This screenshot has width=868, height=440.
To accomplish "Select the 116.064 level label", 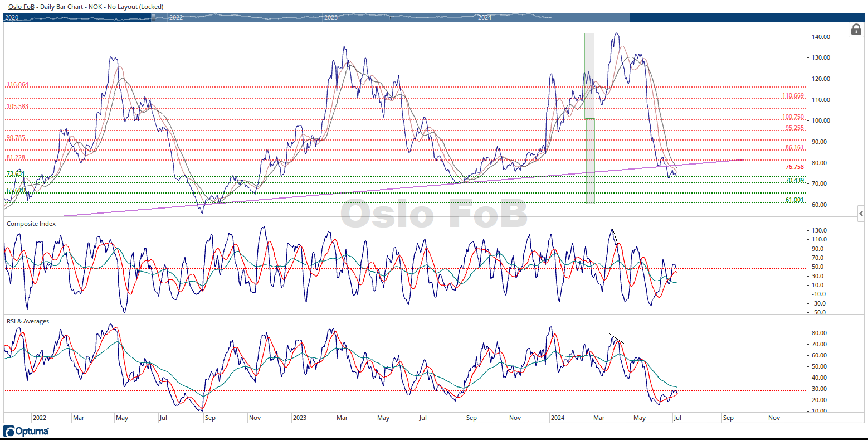I will click(17, 85).
